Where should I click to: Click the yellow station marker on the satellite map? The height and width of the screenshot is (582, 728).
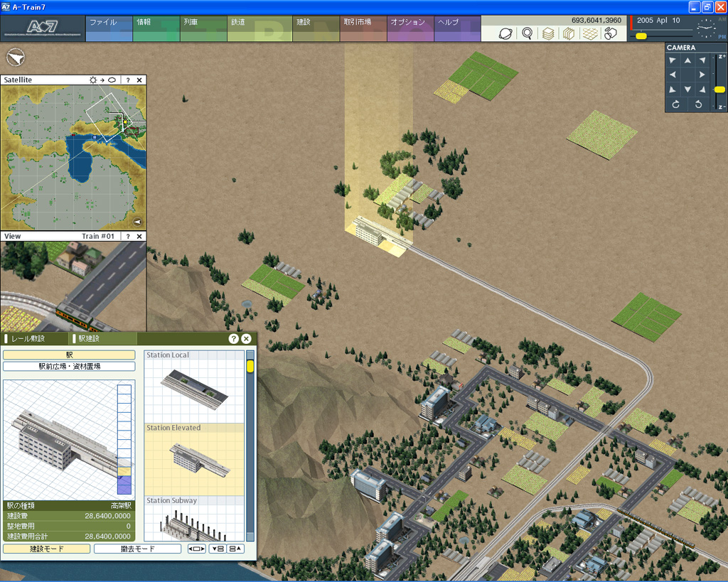(x=125, y=122)
